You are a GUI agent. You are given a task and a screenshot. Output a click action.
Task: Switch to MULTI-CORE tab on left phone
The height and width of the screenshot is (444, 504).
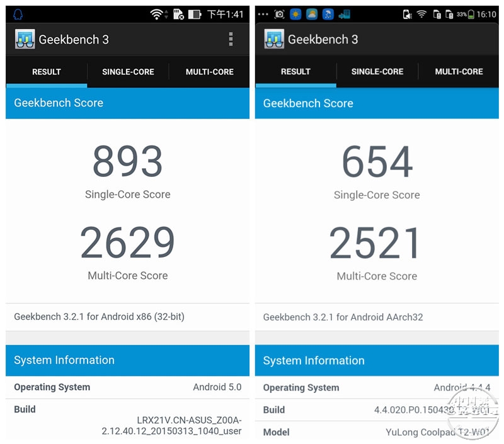[x=210, y=72]
